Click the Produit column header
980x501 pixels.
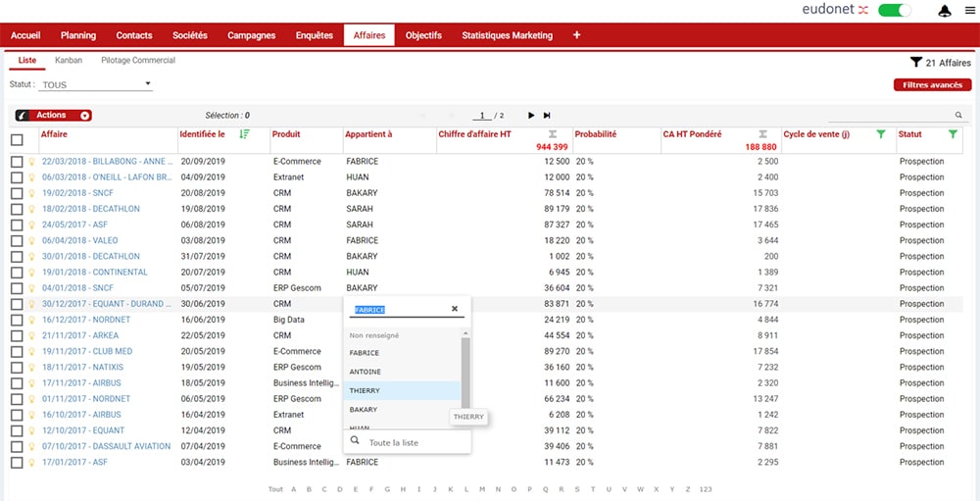pos(286,134)
